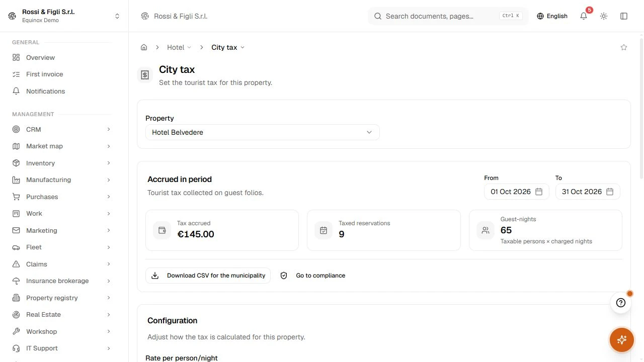Collapse the sidebar using the panel icon

[x=624, y=16]
